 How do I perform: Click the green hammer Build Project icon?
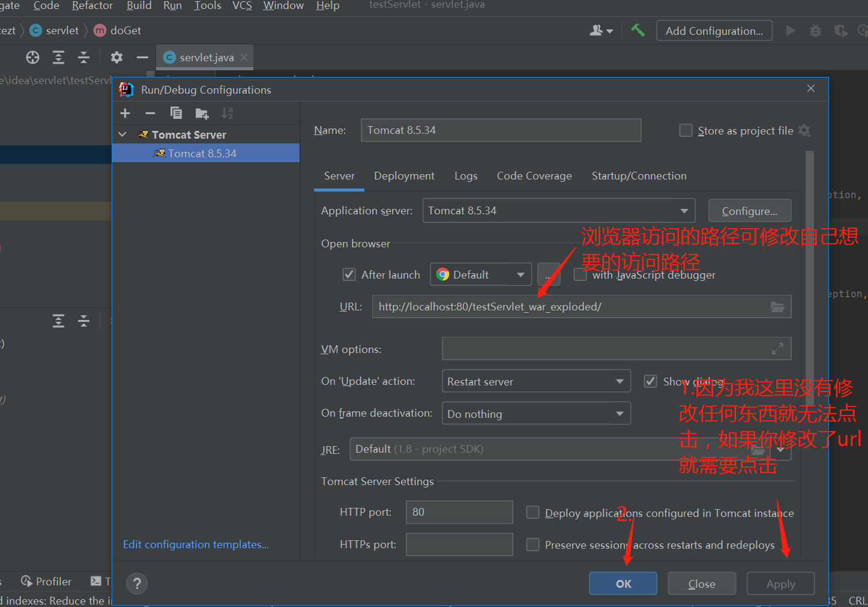(637, 30)
